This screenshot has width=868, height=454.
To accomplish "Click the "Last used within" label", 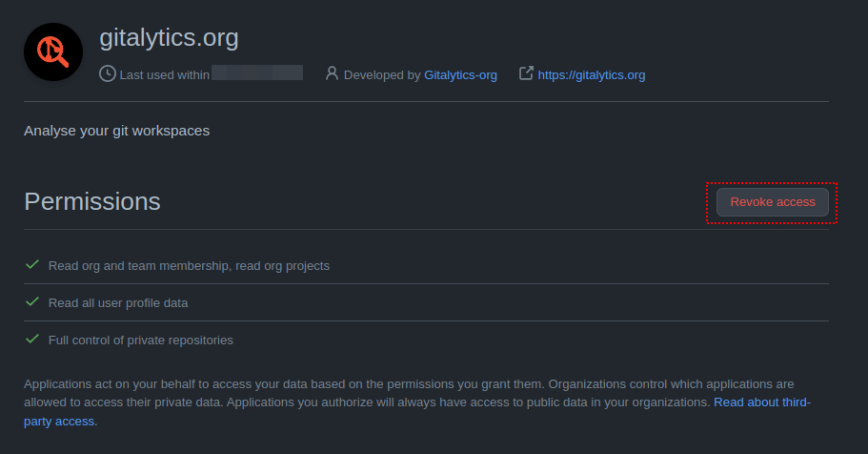I will click(x=164, y=74).
